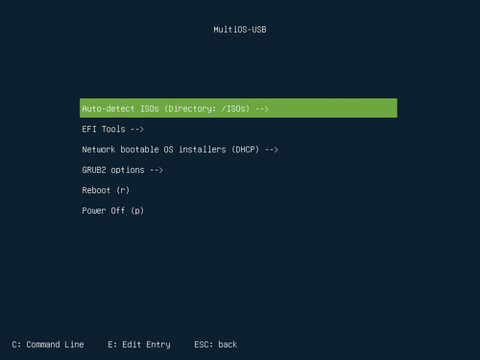Viewport: 480px width, 360px height.
Task: Click the (DHCP) label
Action: point(245,149)
